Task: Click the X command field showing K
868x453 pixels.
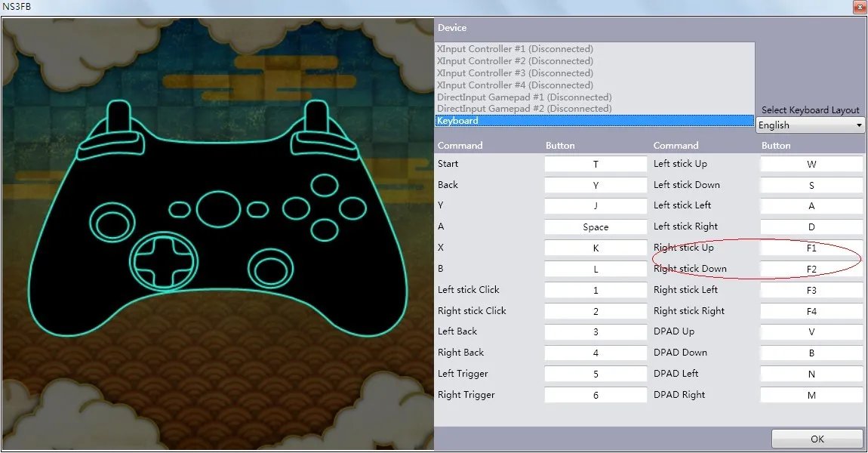Action: [x=596, y=248]
